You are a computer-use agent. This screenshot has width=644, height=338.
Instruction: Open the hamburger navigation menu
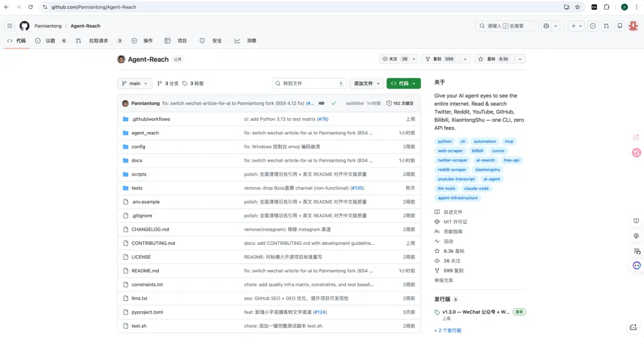pyautogui.click(x=10, y=26)
